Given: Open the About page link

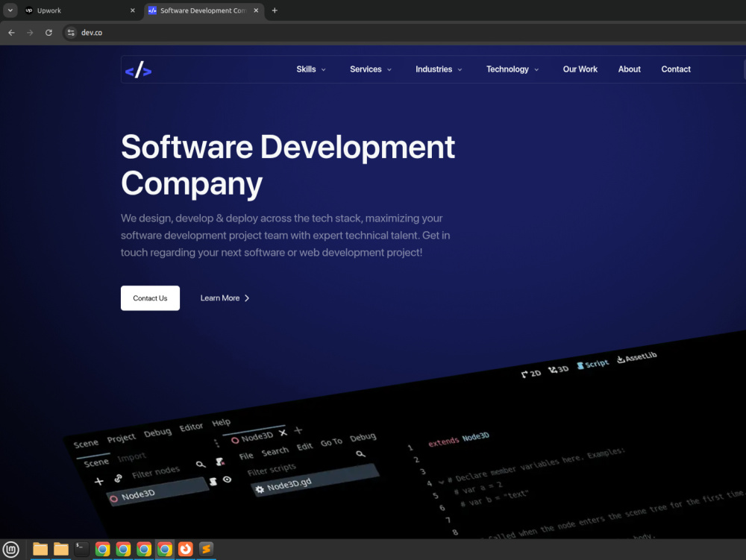Looking at the screenshot, I should tap(629, 69).
